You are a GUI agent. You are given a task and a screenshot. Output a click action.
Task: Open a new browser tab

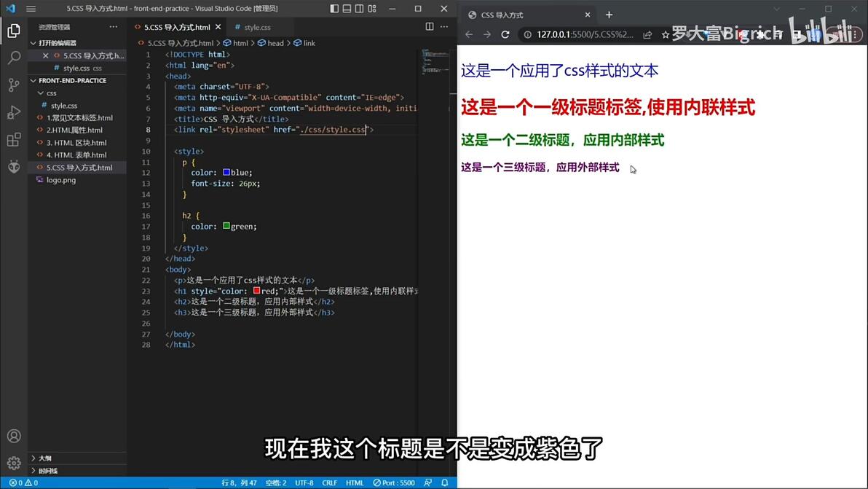point(609,15)
